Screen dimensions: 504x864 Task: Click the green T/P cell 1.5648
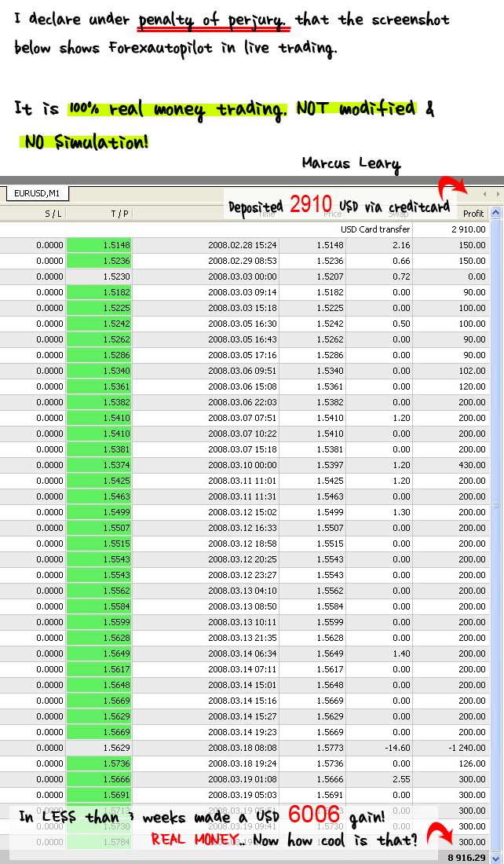coord(99,684)
